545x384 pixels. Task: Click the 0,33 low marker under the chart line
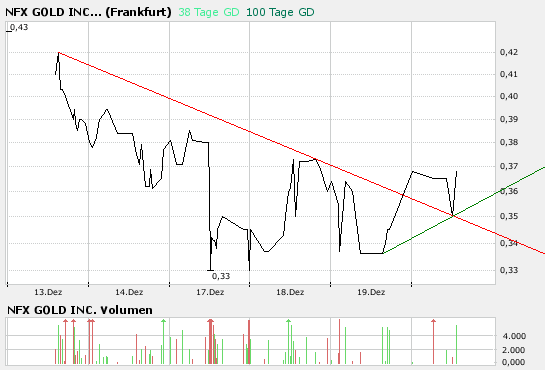tap(221, 276)
